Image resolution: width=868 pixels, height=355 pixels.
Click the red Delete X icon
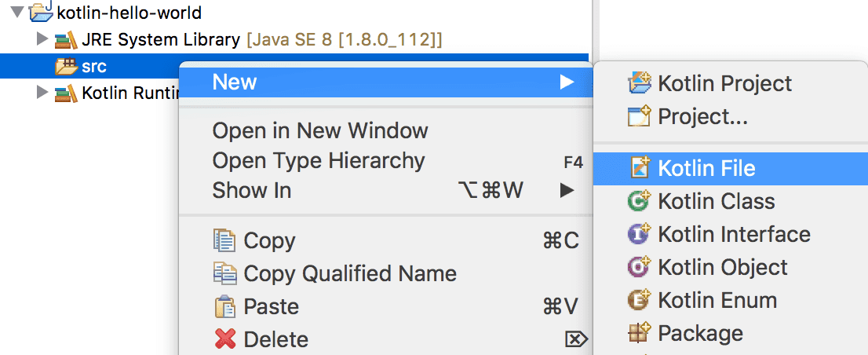pyautogui.click(x=224, y=339)
